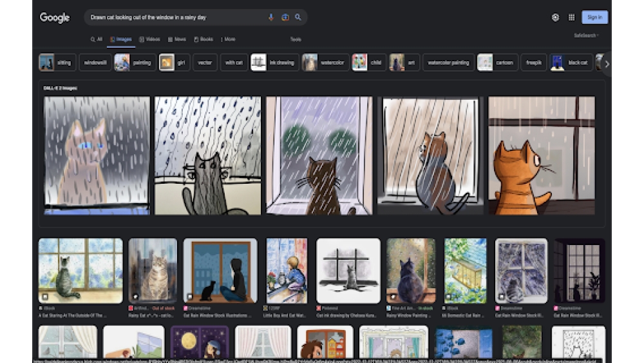Open purple window cat Dreamstime thumbnail
The height and width of the screenshot is (363, 644).
(x=521, y=271)
